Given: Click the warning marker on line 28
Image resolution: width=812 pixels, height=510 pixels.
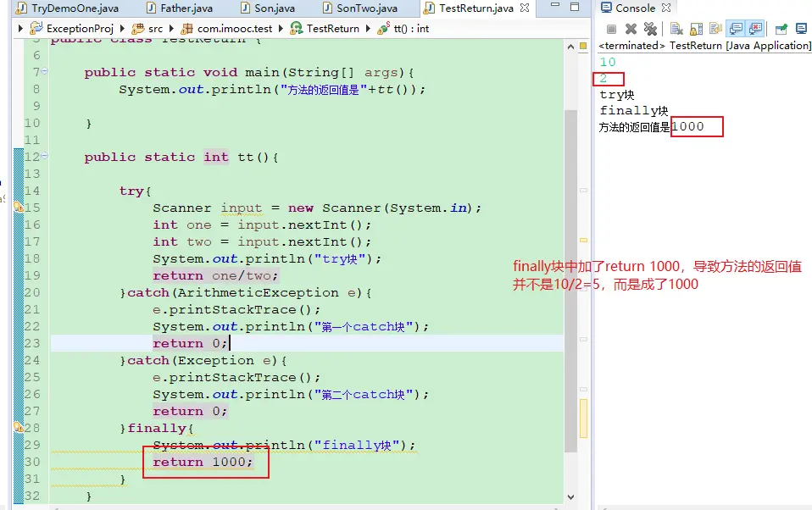Looking at the screenshot, I should pos(18,427).
